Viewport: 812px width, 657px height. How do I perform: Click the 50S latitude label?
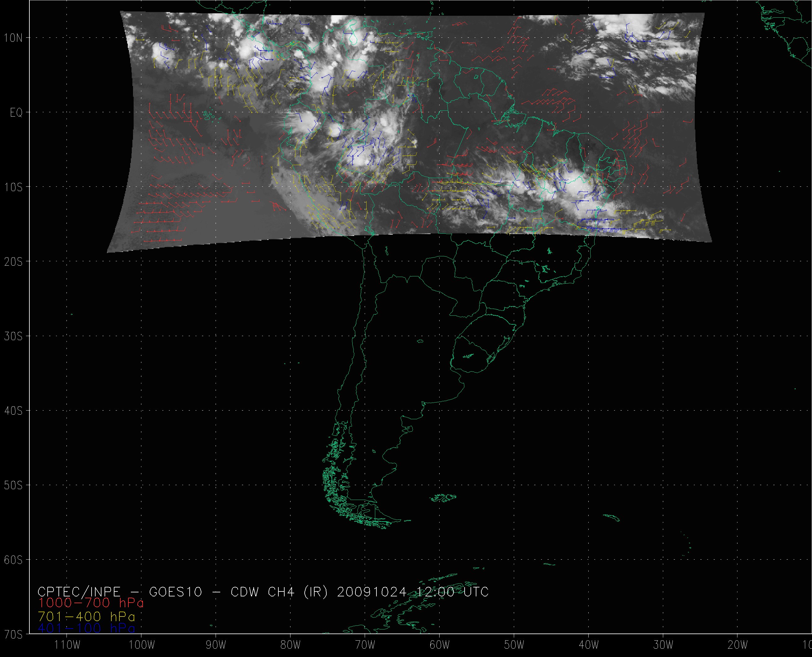(13, 485)
